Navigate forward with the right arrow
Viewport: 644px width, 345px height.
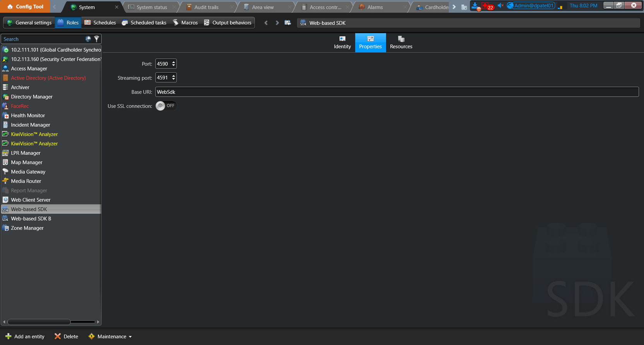point(277,23)
